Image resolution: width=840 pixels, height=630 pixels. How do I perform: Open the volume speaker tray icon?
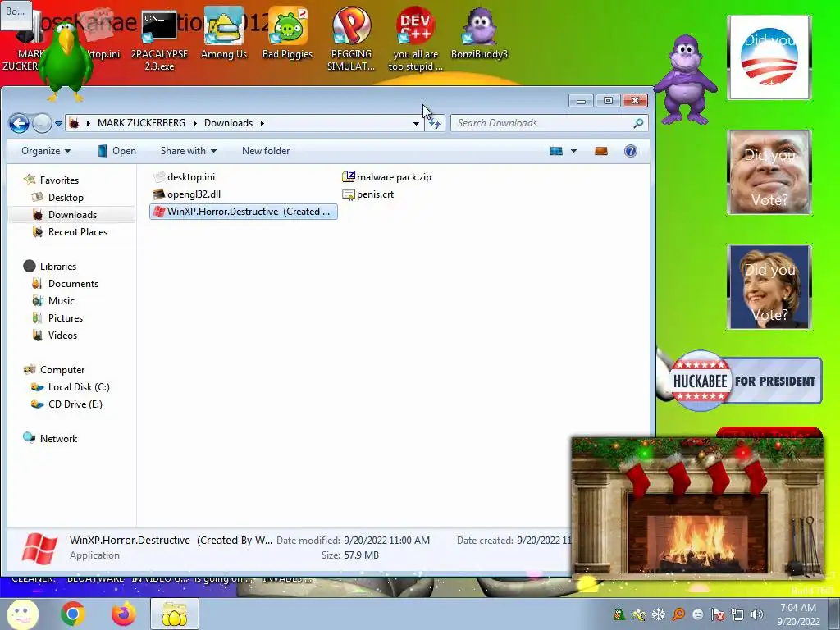(x=757, y=614)
